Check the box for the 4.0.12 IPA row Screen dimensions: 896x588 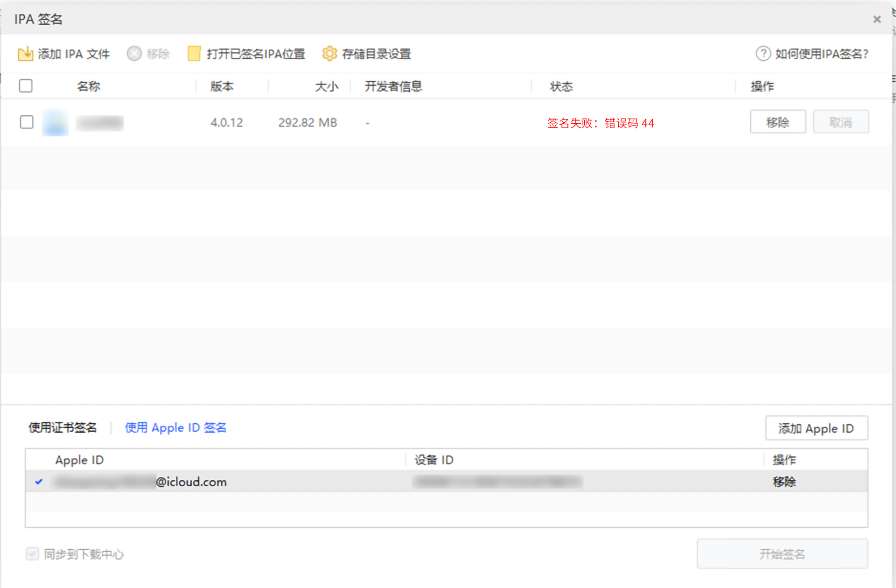[x=27, y=122]
